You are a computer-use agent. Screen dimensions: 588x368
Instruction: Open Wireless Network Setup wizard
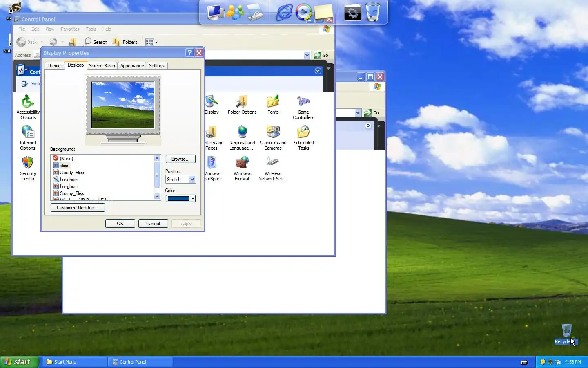point(273,168)
